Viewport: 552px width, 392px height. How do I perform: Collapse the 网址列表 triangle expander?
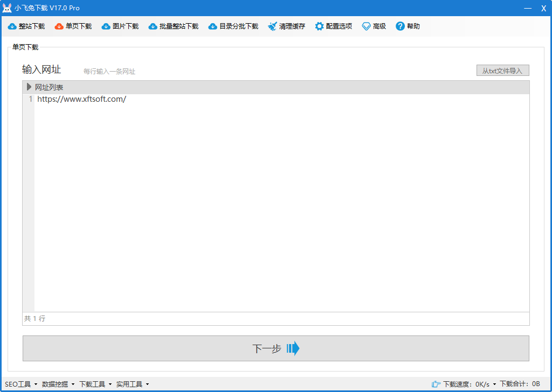(x=29, y=87)
